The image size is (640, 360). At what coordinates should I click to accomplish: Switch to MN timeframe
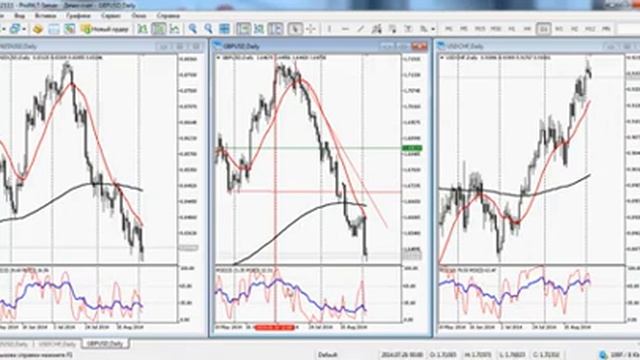pos(607,29)
